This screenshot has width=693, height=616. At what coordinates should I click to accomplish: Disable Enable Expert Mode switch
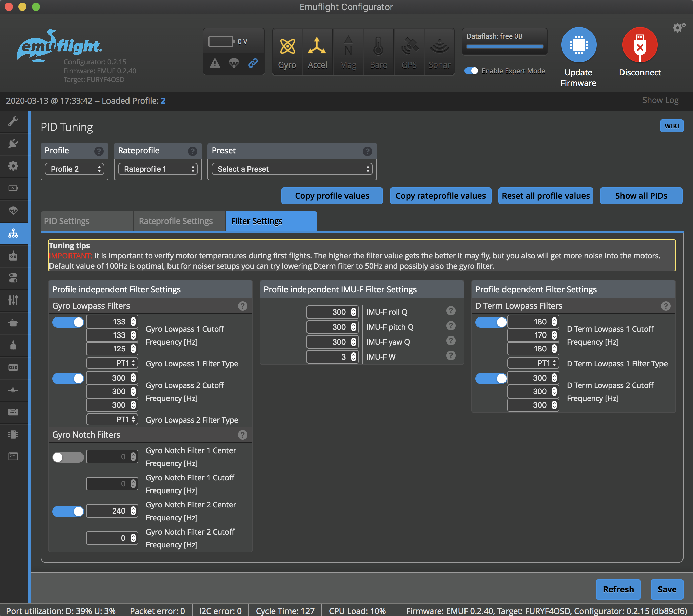pyautogui.click(x=471, y=71)
